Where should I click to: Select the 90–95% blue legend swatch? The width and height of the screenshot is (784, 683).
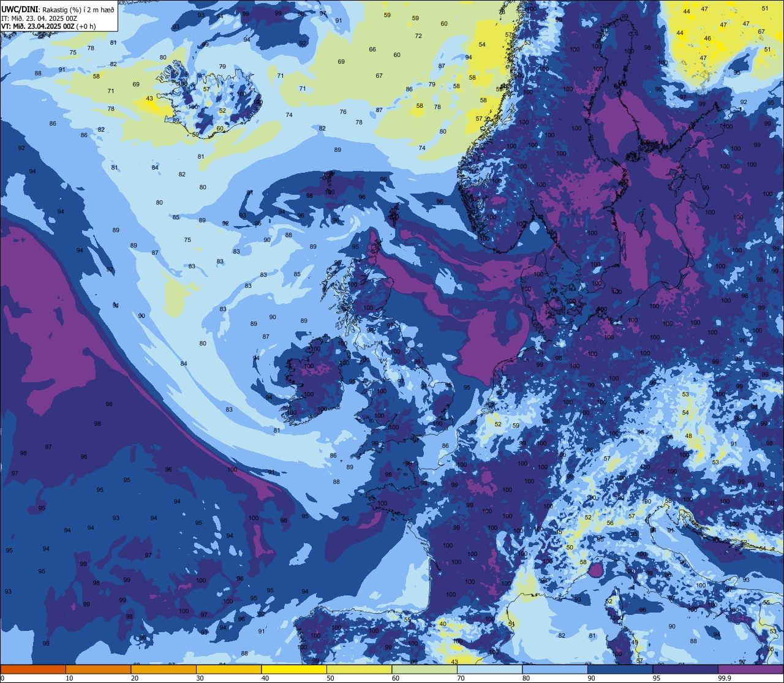tap(620, 669)
